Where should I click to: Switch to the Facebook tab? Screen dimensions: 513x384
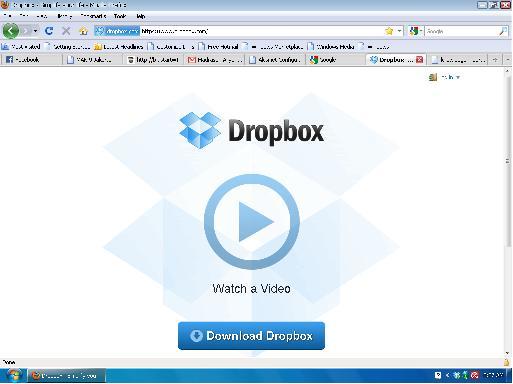(31, 60)
